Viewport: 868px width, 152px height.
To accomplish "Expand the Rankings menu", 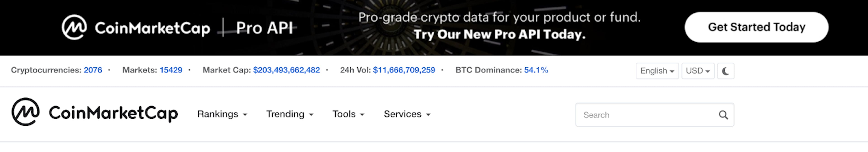I will (x=222, y=114).
